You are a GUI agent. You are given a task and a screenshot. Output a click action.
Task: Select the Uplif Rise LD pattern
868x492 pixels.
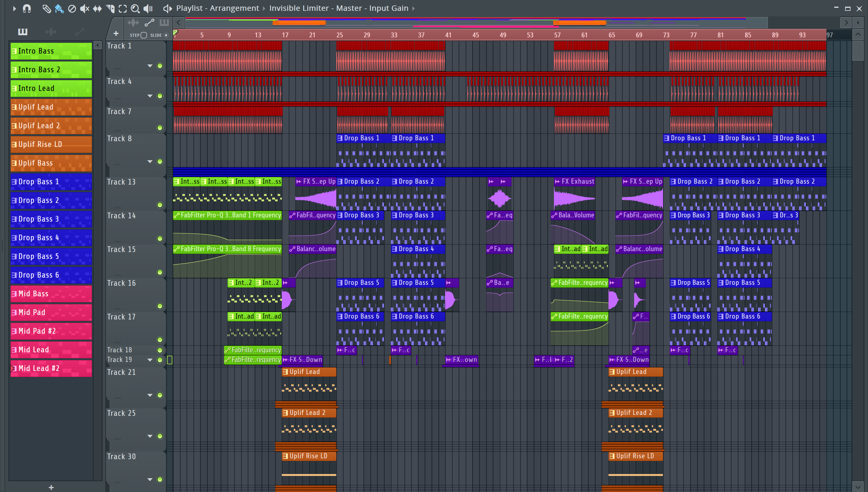click(x=51, y=144)
